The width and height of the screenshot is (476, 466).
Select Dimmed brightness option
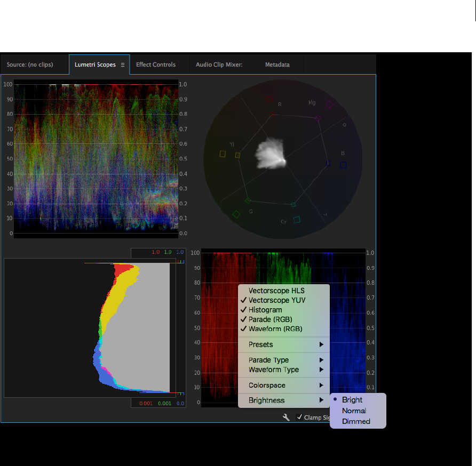pos(358,421)
